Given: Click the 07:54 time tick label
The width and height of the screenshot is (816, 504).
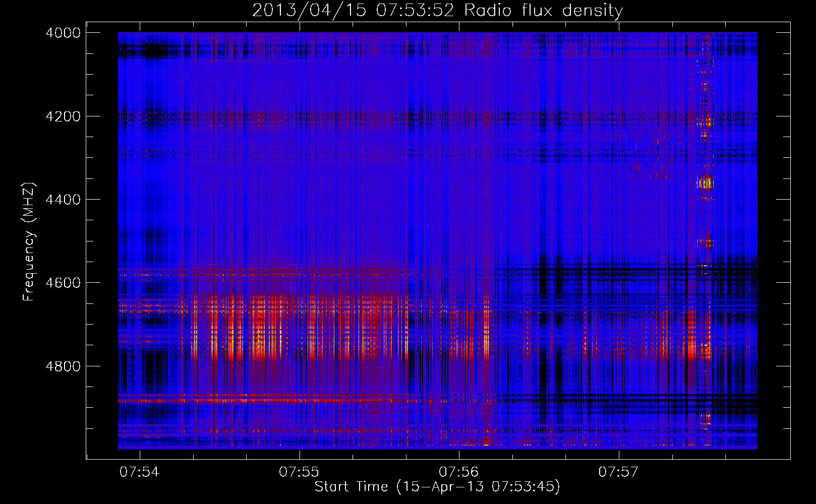Looking at the screenshot, I should point(140,472).
